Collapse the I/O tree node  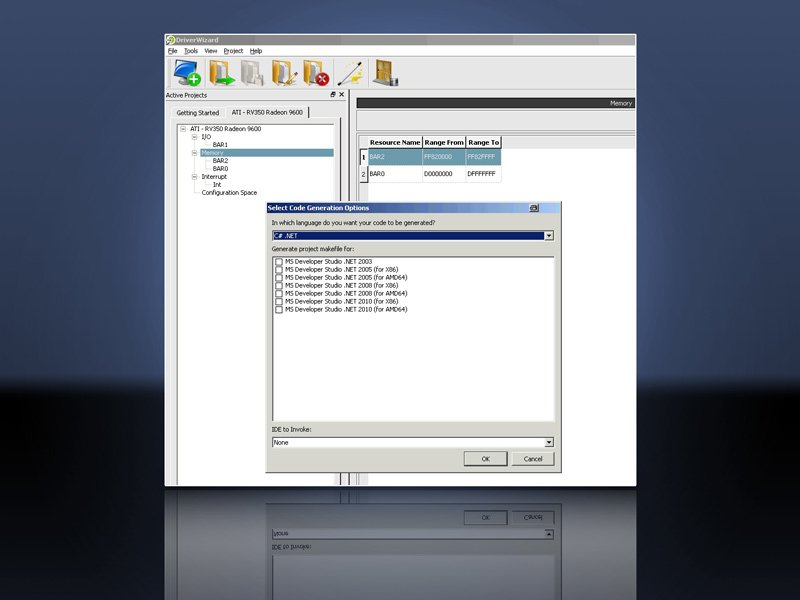(x=194, y=137)
